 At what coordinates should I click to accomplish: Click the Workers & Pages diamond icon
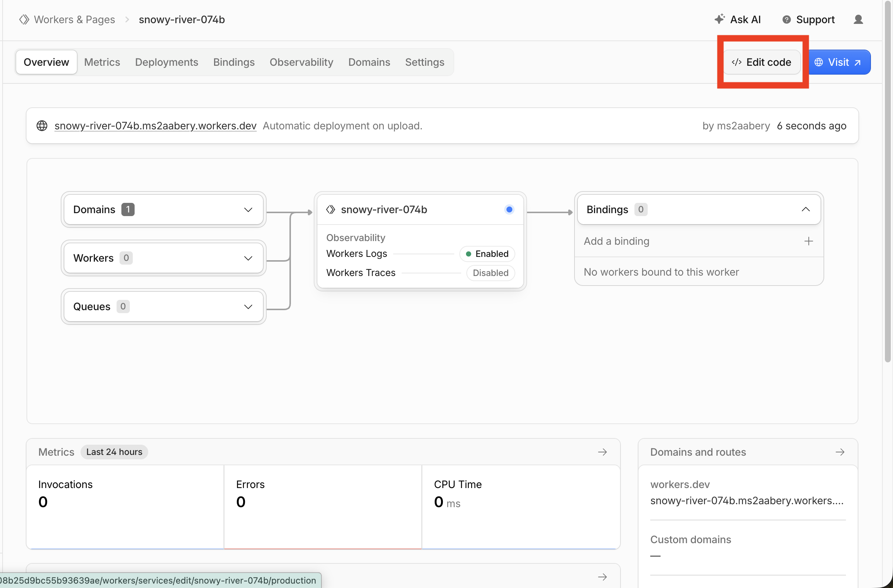coord(24,19)
